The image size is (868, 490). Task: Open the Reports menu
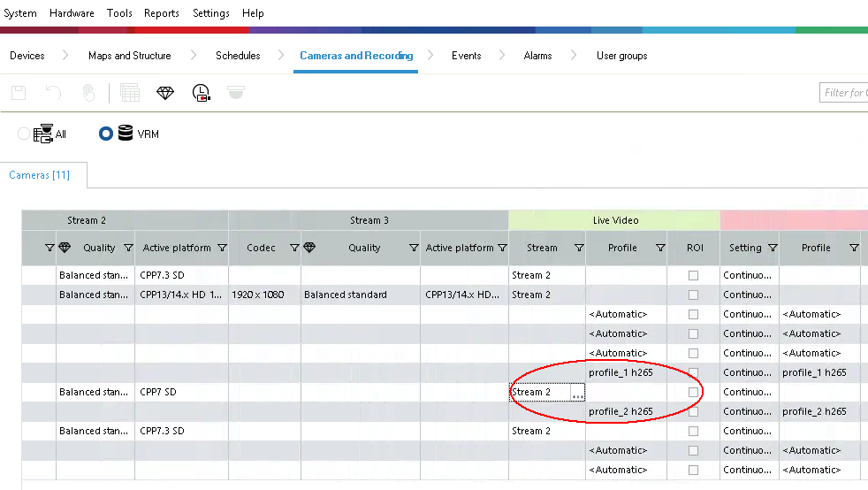pyautogui.click(x=162, y=13)
